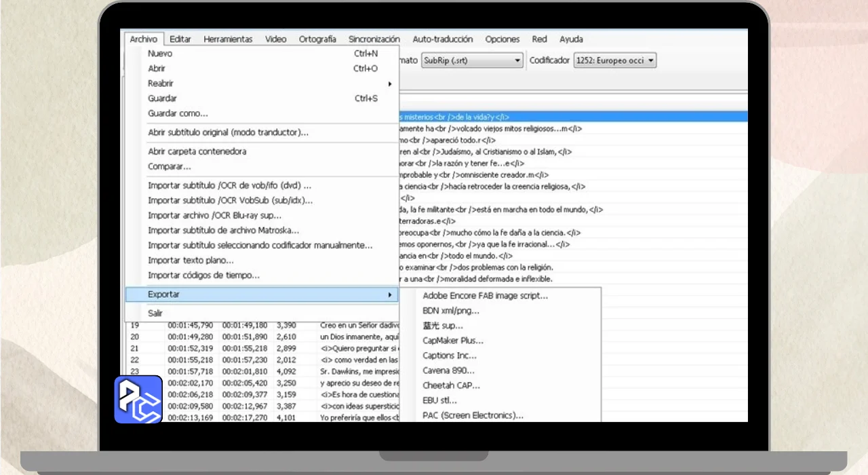868x475 pixels.
Task: Open the Sincronización menu
Action: (374, 39)
